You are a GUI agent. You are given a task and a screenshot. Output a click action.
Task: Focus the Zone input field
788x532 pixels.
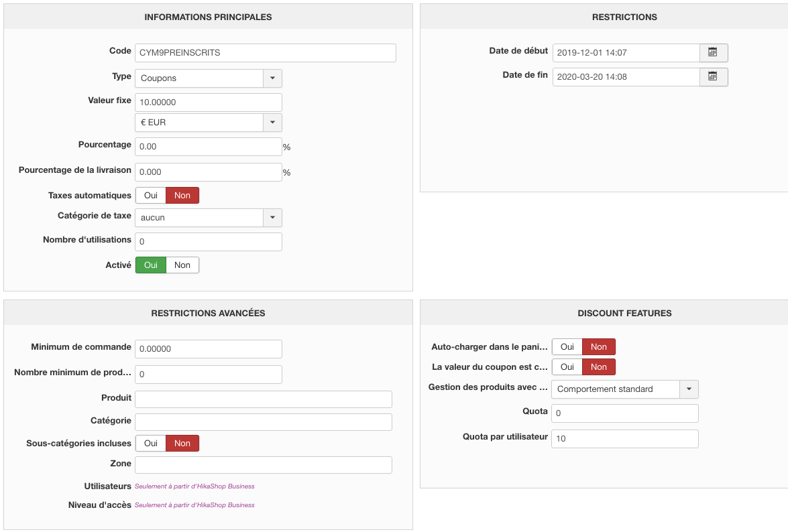263,465
